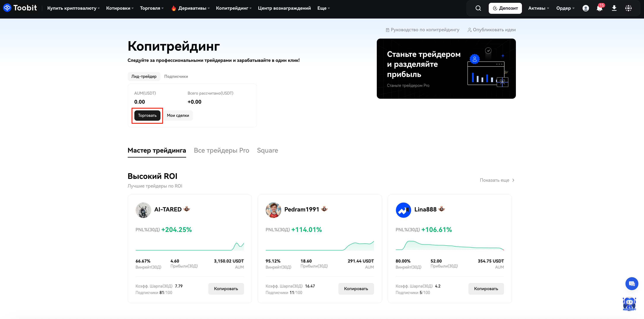Click the search magnifier icon
The width and height of the screenshot is (644, 319).
[x=478, y=8]
